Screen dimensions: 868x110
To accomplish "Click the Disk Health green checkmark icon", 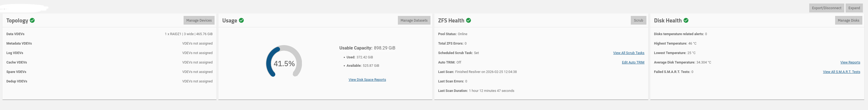I will [686, 20].
